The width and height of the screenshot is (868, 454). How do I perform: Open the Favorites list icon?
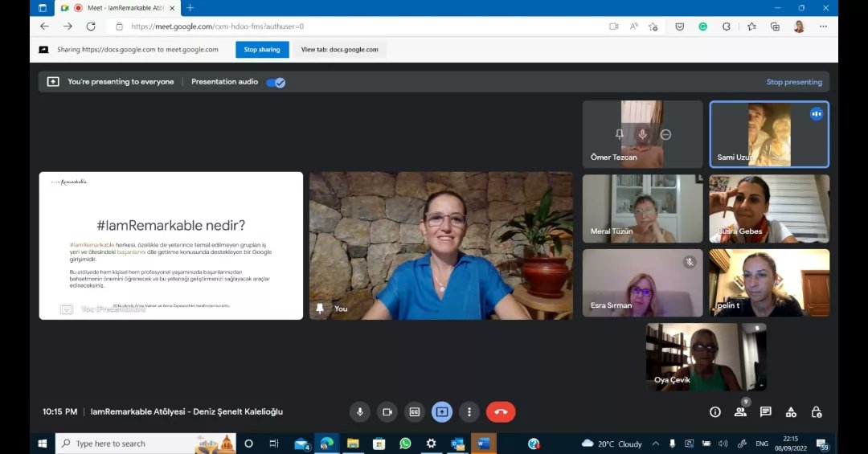click(x=751, y=26)
